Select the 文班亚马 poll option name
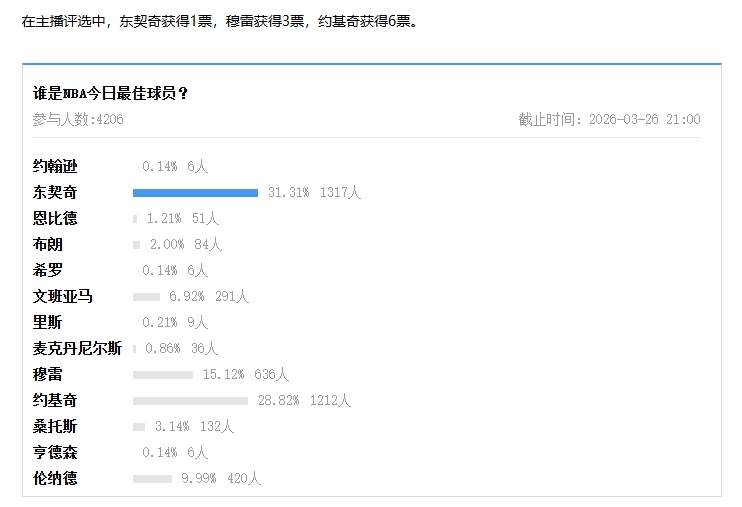The height and width of the screenshot is (507, 742). (x=63, y=296)
